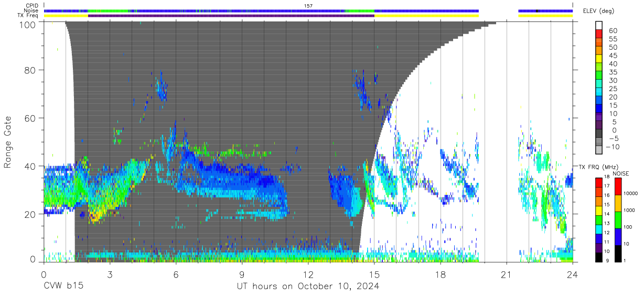Screen dimensions: 644x297
Task: Click the CPID value 157
Action: pyautogui.click(x=308, y=6)
